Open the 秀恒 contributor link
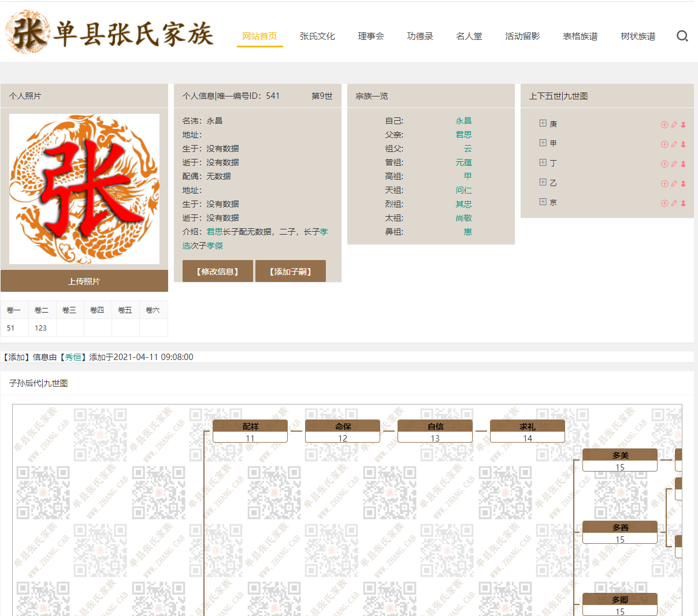 click(73, 357)
